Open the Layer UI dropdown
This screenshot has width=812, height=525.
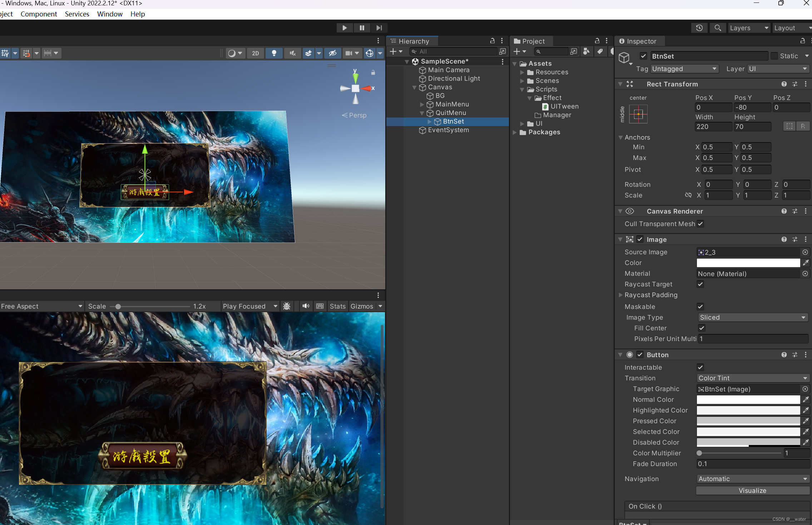click(778, 69)
